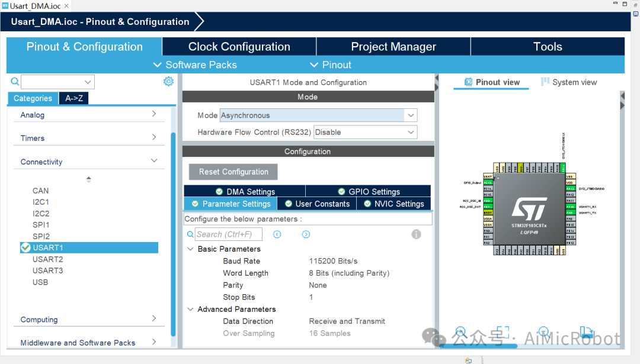The image size is (640, 364).
Task: Click Baud Rate value 115200 Bits/s
Action: coord(333,261)
